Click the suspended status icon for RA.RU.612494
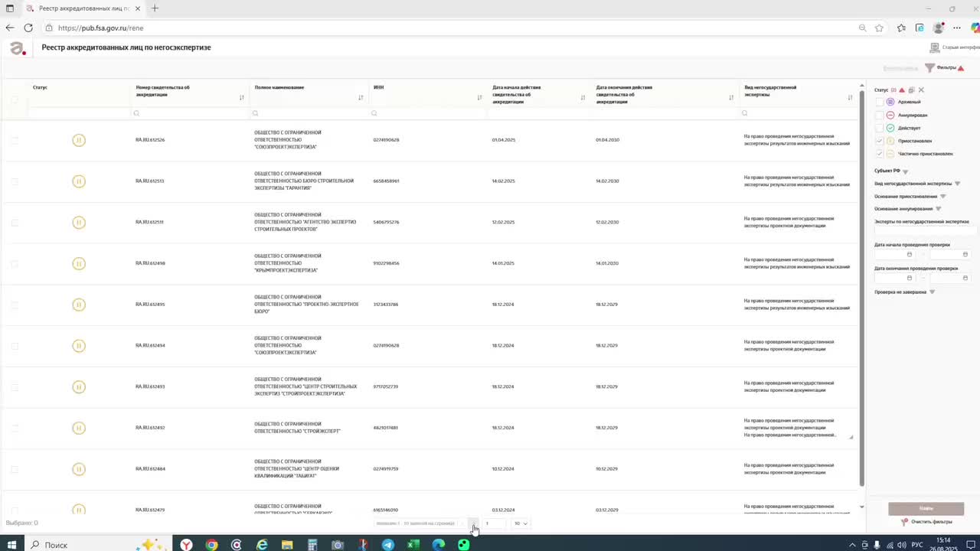 pos(78,346)
